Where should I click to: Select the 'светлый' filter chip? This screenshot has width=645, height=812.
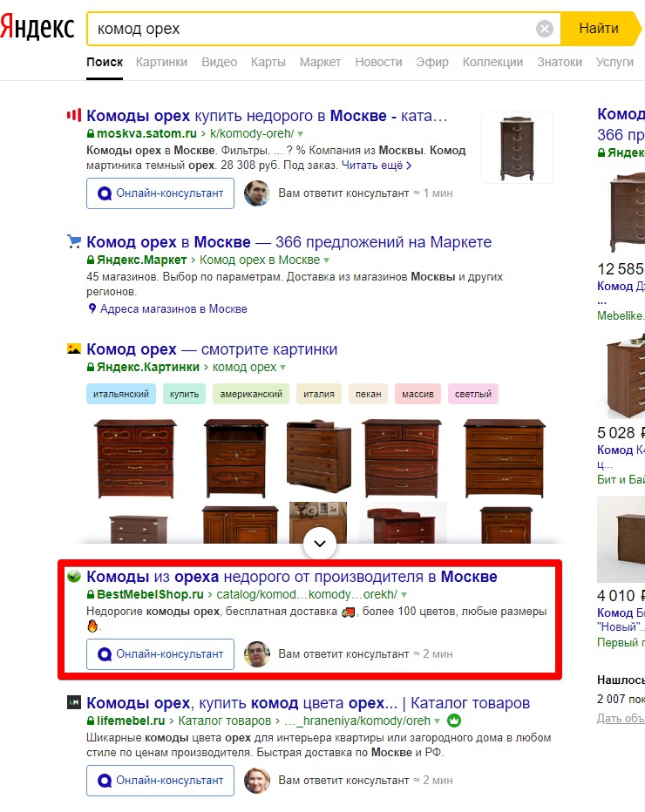coord(473,394)
